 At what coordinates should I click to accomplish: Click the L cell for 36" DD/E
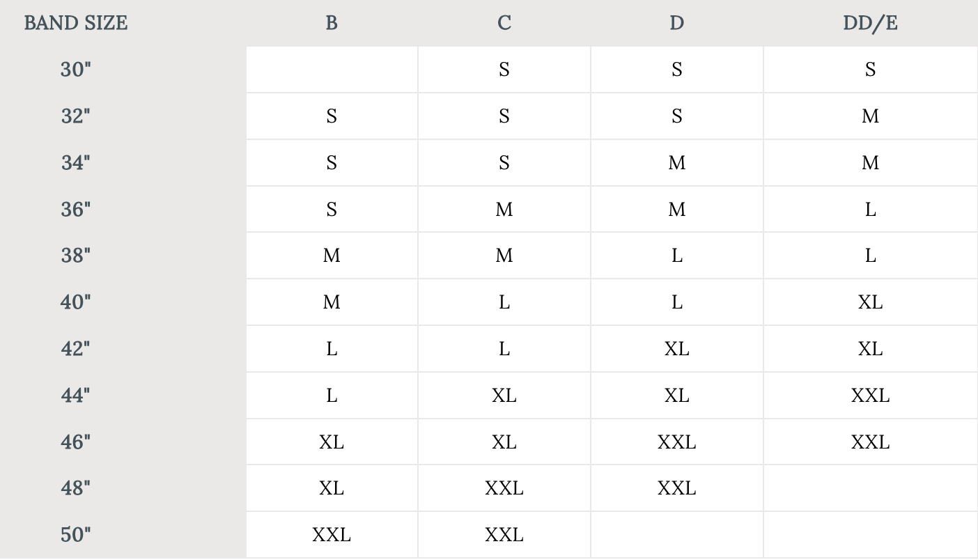(x=870, y=209)
